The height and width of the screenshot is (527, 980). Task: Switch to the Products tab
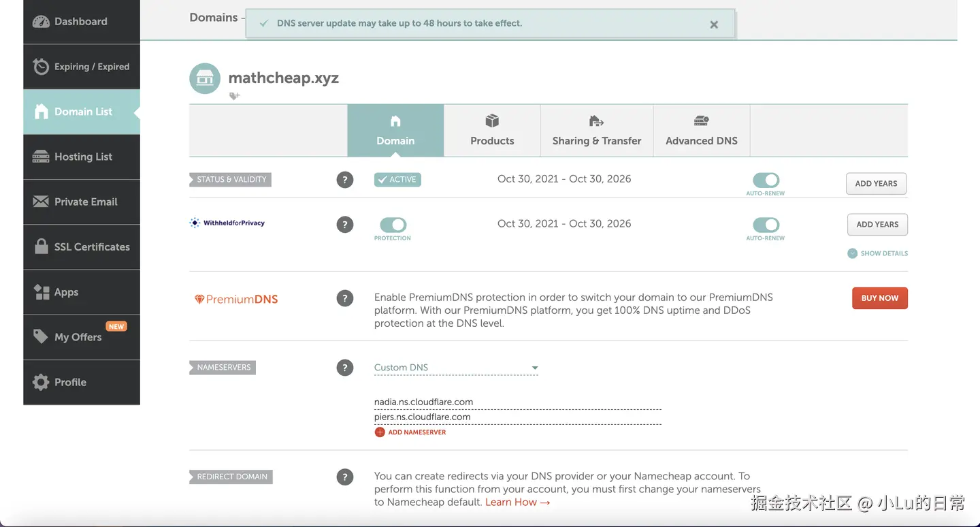492,131
